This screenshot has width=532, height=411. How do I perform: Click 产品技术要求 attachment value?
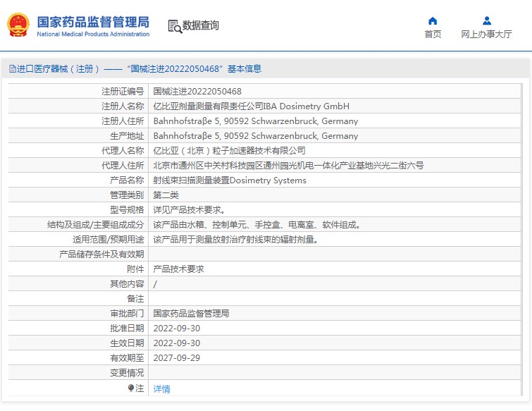coord(178,269)
